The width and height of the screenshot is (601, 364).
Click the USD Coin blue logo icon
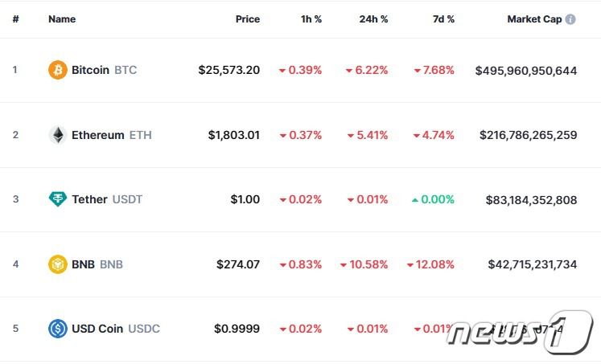58,328
